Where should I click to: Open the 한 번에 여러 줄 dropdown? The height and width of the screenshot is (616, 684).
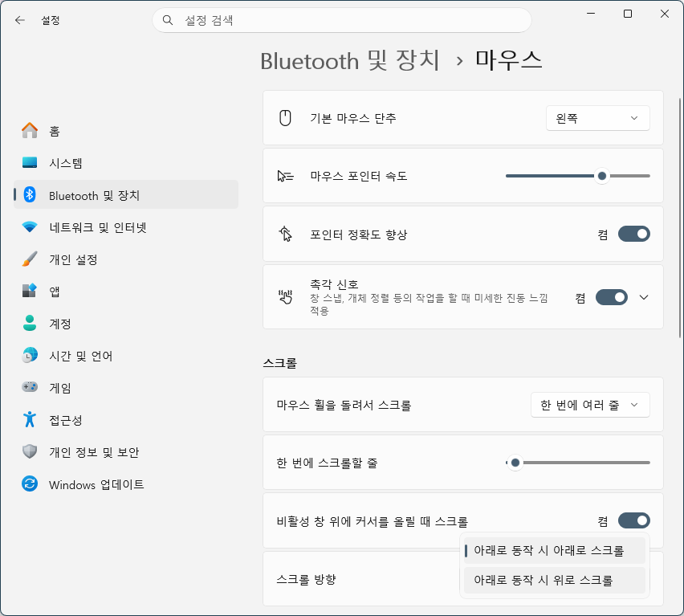[x=590, y=405]
